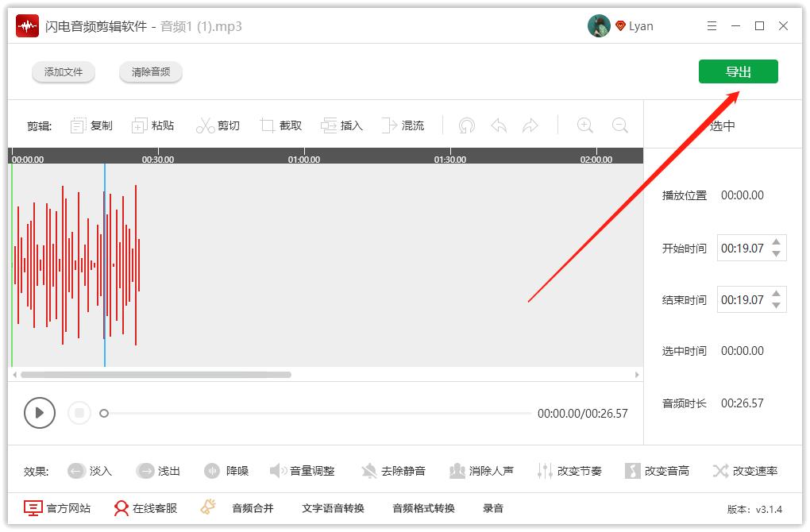Image resolution: width=810 pixels, height=532 pixels.
Task: Click the green 导出 export button
Action: tap(739, 71)
